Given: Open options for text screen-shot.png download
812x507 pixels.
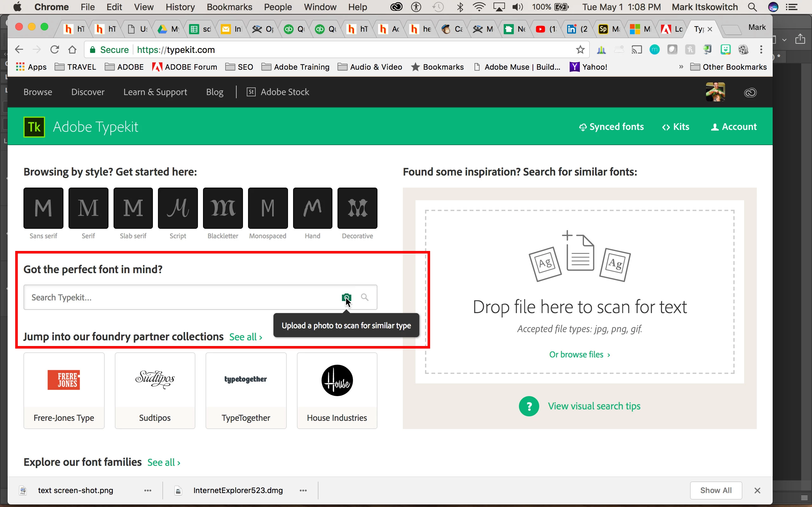Looking at the screenshot, I should click(147, 490).
